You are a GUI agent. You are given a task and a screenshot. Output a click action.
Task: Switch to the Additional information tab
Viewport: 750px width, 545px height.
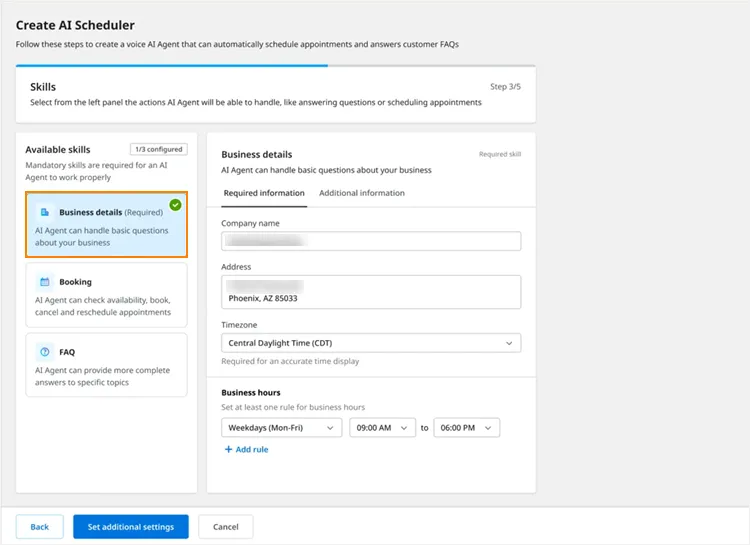click(362, 193)
